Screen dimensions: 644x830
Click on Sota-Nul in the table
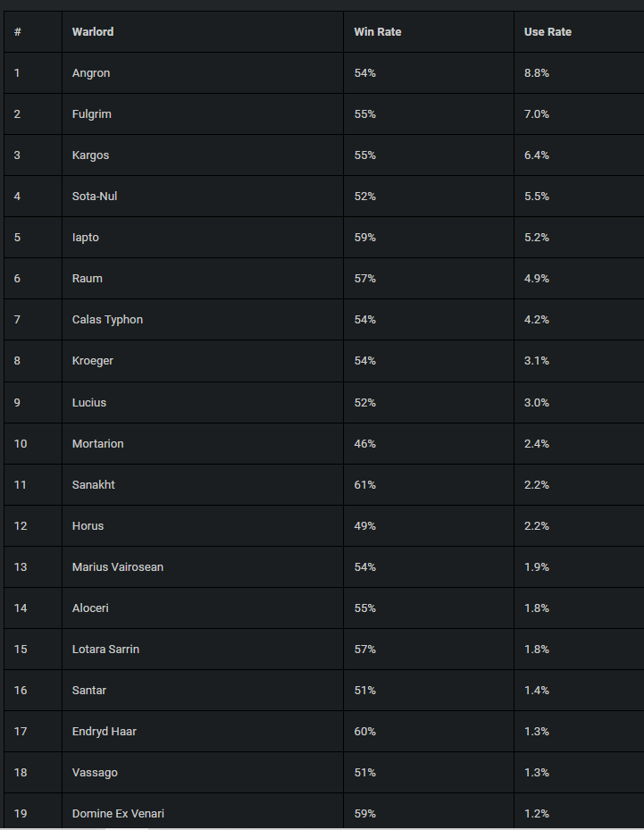point(95,197)
